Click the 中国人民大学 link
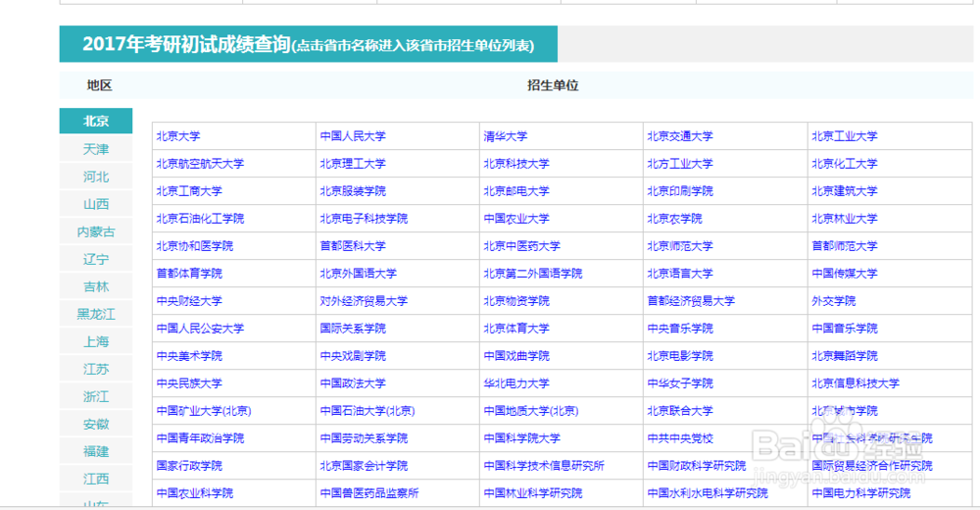 pyautogui.click(x=353, y=135)
